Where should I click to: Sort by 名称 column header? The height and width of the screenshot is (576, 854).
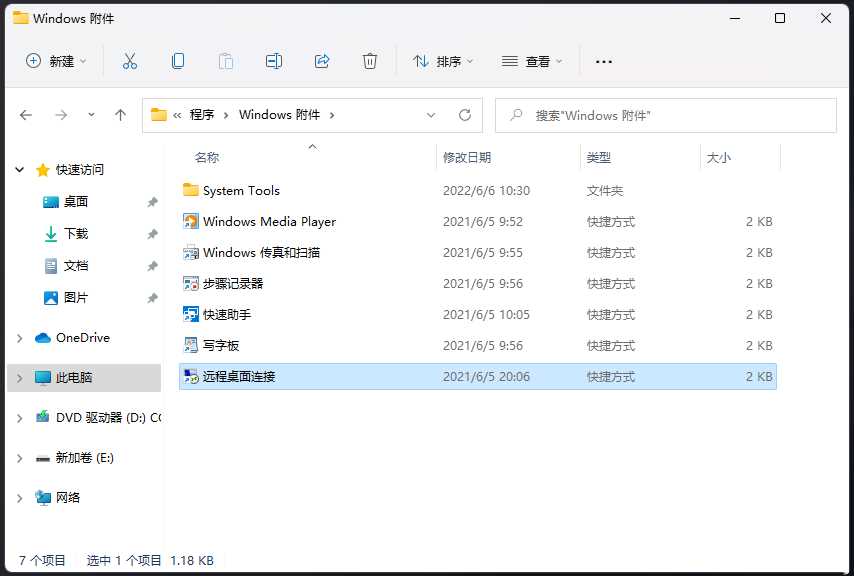click(x=207, y=157)
